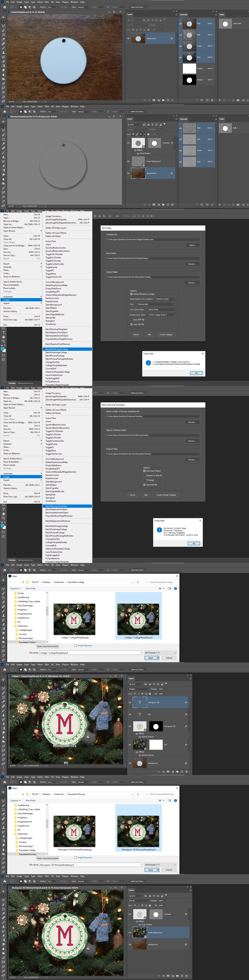Toggle the Save PSD file checkbox

coord(144,485)
